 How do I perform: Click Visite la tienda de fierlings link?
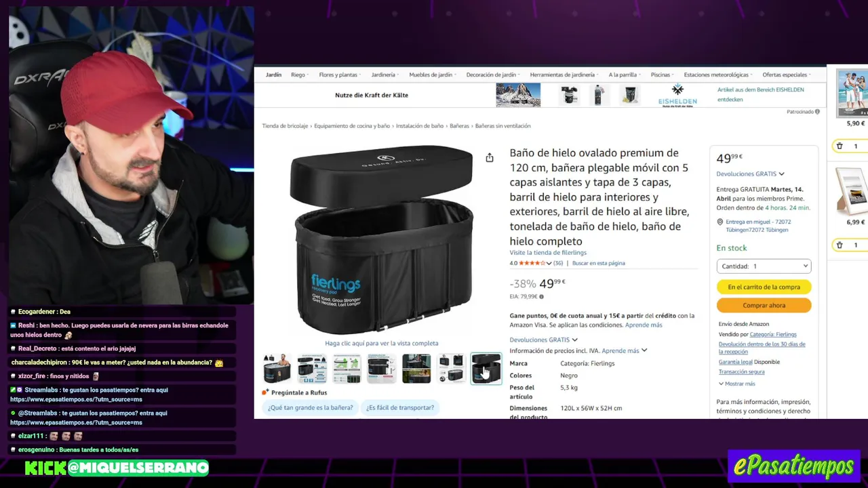[548, 253]
